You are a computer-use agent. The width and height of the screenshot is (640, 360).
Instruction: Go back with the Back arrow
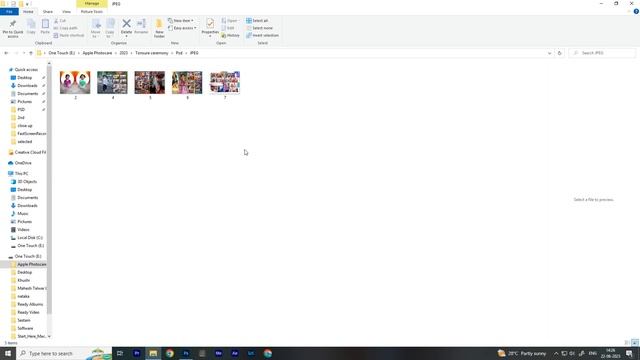[x=6, y=53]
